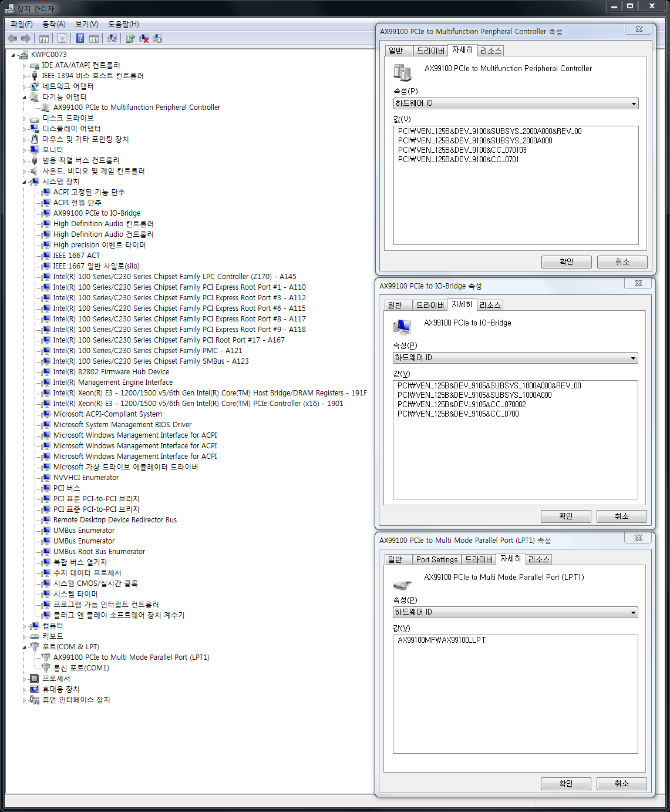The image size is (670, 812).
Task: Select NVVHCI Enumerator device row
Action: click(86, 478)
